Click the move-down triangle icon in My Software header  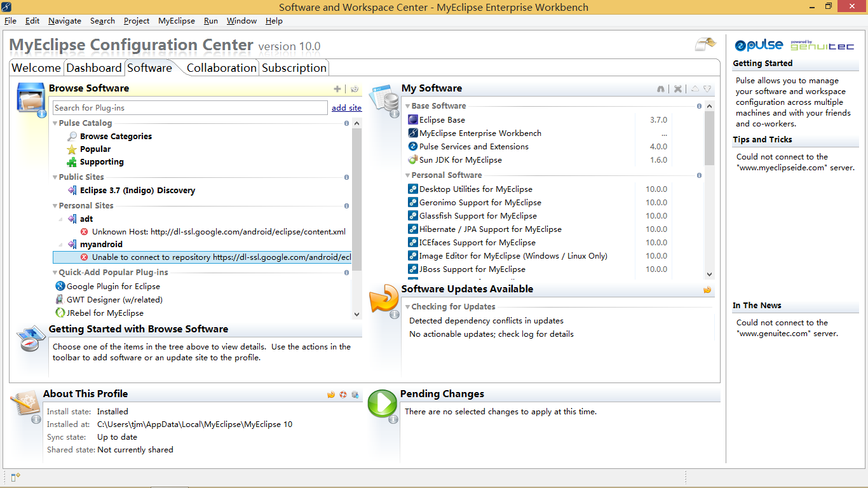(707, 89)
